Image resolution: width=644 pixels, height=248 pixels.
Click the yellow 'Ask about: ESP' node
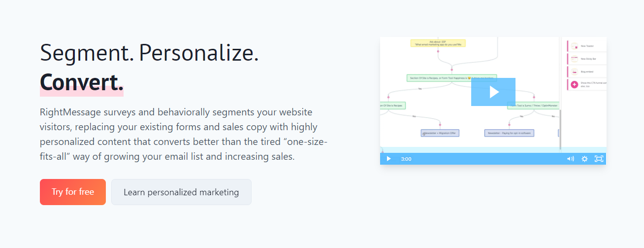pos(438,43)
